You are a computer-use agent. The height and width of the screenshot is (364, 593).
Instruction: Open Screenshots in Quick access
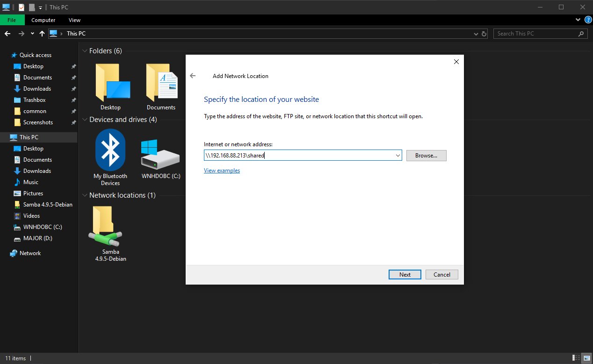(38, 122)
